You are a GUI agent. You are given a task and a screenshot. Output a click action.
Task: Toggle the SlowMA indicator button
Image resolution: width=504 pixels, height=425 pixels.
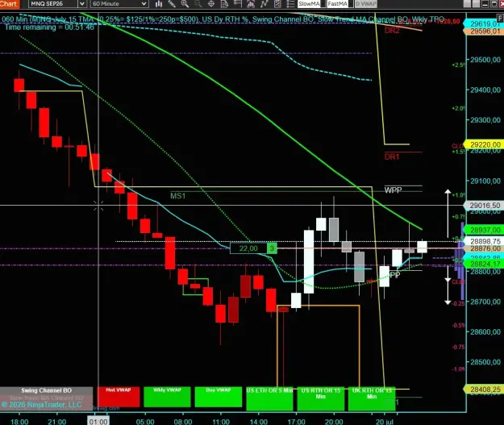[x=309, y=4]
